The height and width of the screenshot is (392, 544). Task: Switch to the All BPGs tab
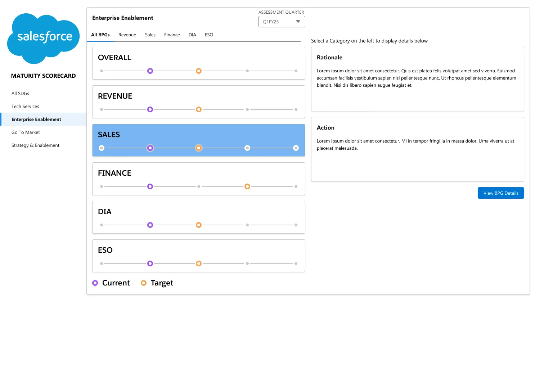pos(100,35)
